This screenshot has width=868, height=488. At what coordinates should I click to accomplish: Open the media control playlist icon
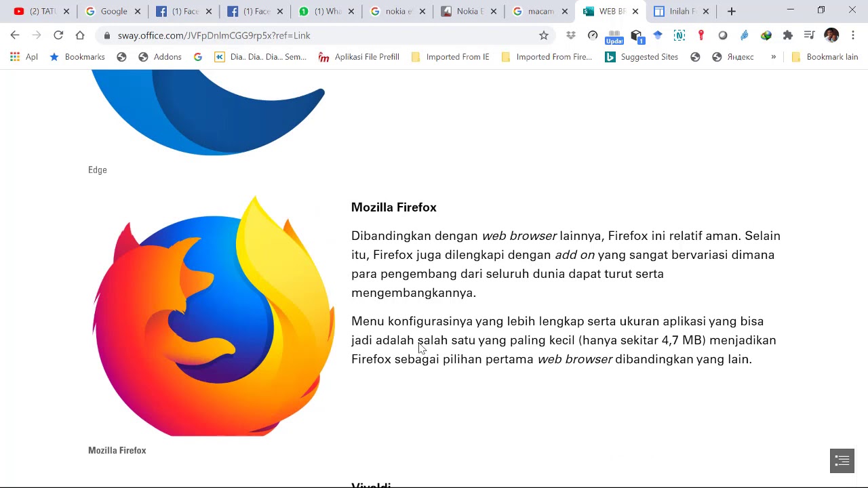[x=810, y=35]
